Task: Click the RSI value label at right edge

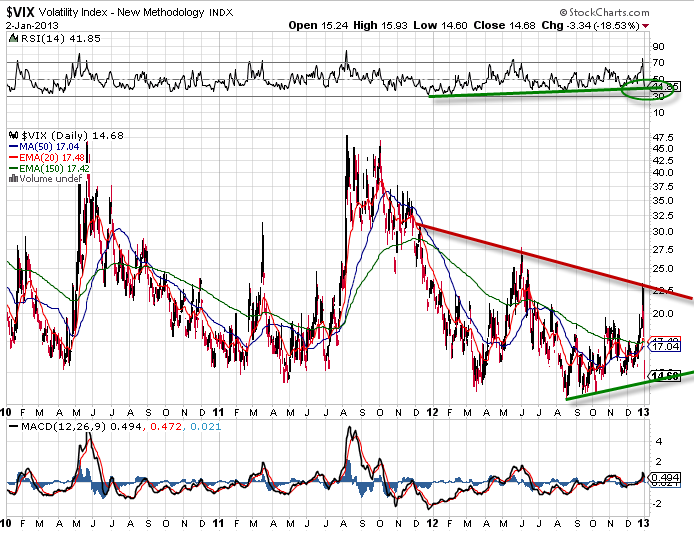Action: coord(664,87)
